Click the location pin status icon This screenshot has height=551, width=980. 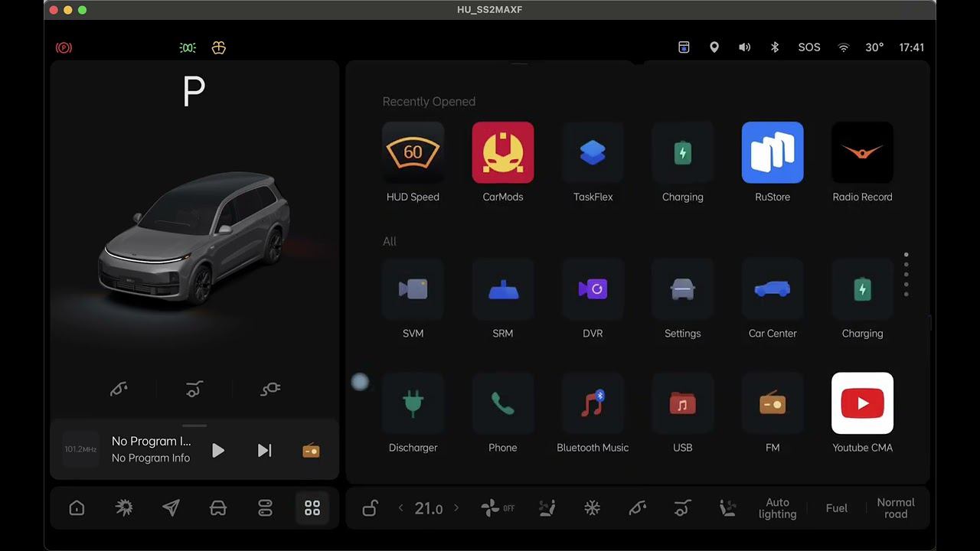tap(714, 47)
